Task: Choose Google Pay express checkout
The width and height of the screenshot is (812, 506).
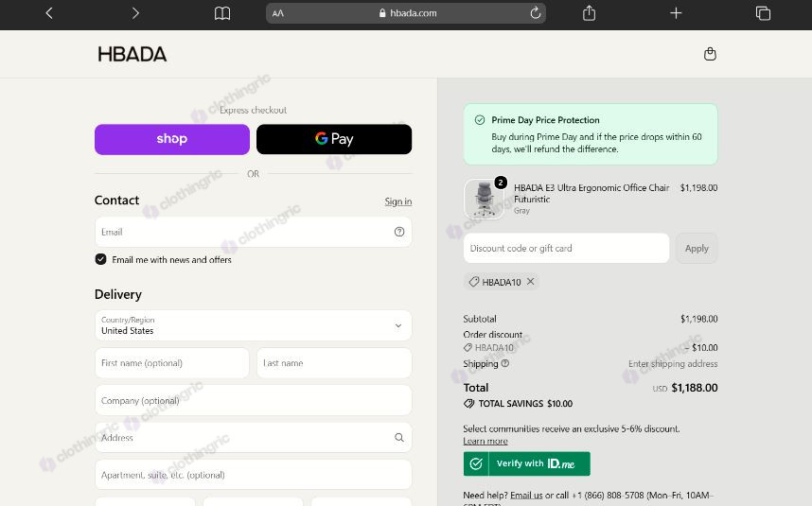Action: [334, 139]
